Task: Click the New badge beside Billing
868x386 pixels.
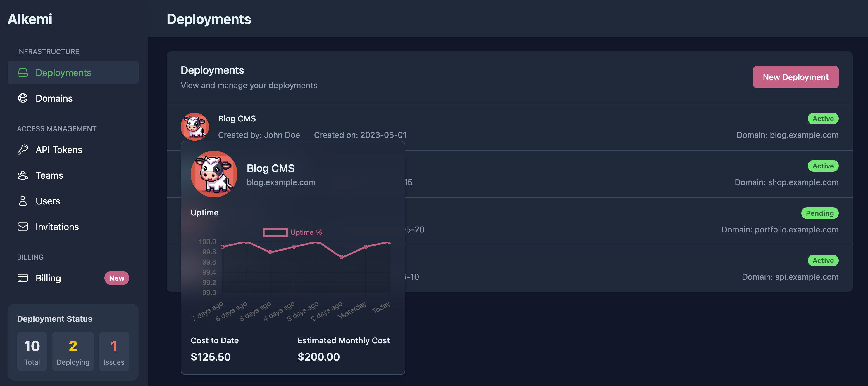Action: coord(117,278)
